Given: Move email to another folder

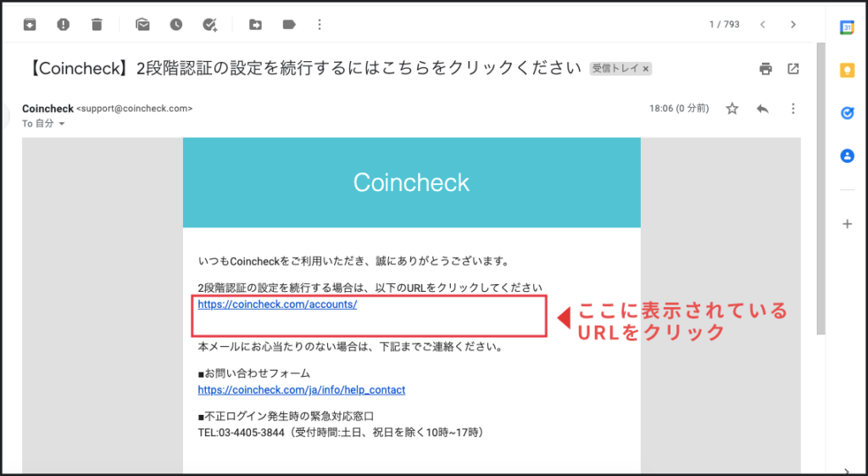Looking at the screenshot, I should click(x=255, y=25).
